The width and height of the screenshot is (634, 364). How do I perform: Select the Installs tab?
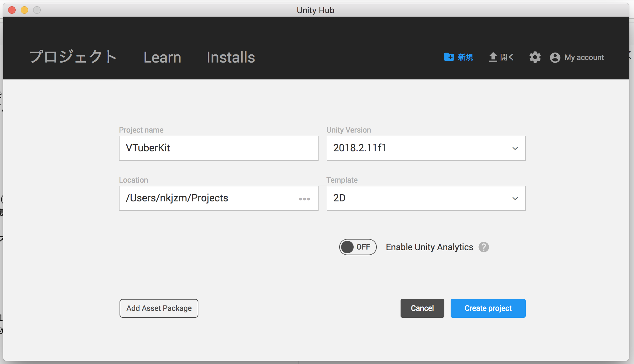point(230,58)
